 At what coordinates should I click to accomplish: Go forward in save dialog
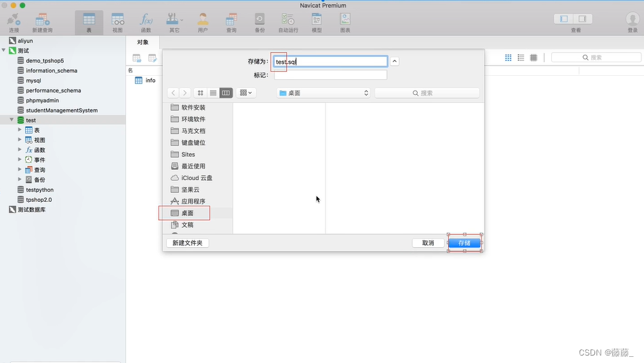[x=185, y=93]
